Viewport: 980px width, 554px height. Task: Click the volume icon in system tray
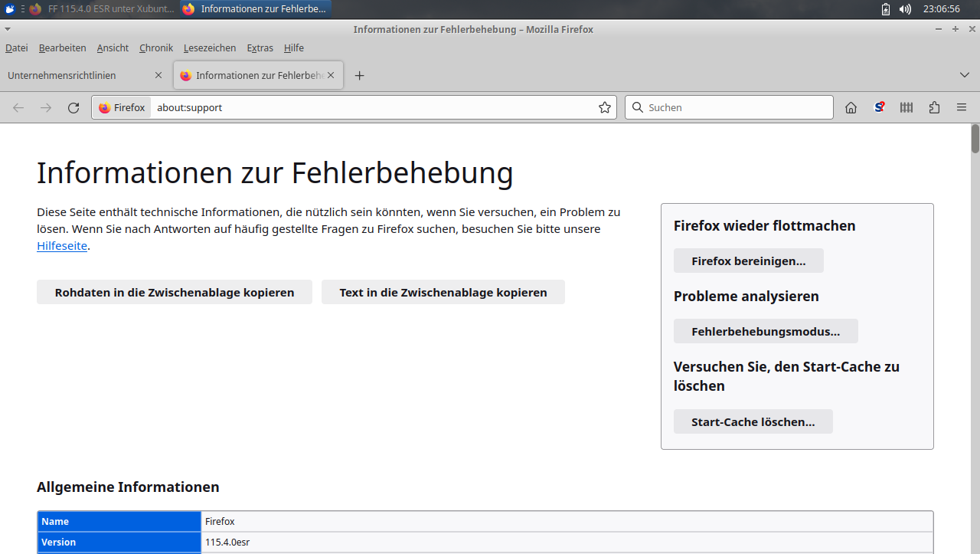[905, 9]
